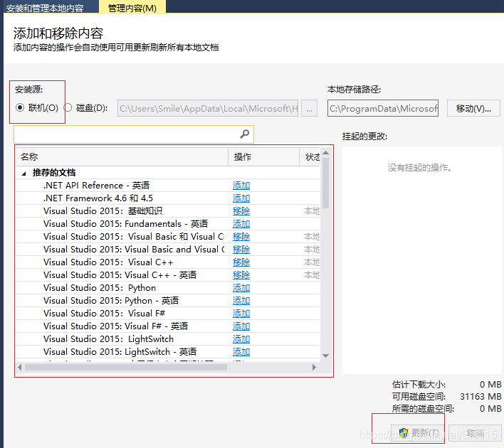Collapse the 推荐的文档 group
The image size is (504, 448).
[x=23, y=174]
